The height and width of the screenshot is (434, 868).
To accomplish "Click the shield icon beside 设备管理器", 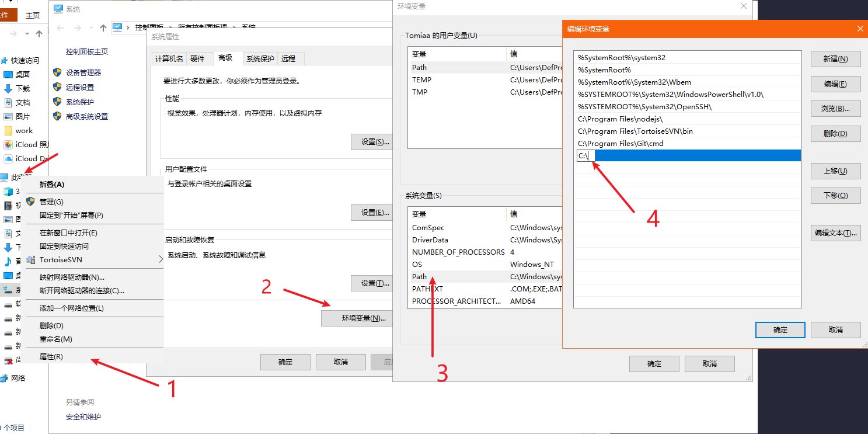I will (x=57, y=72).
